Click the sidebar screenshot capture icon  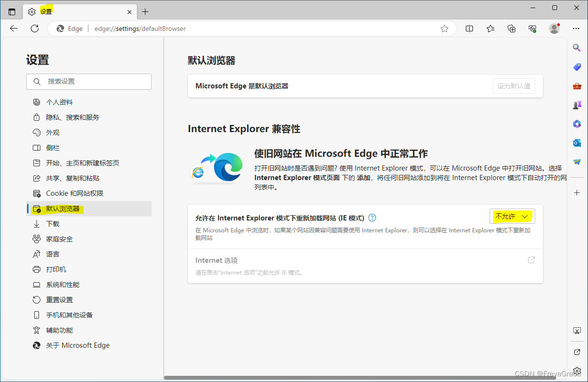click(577, 331)
